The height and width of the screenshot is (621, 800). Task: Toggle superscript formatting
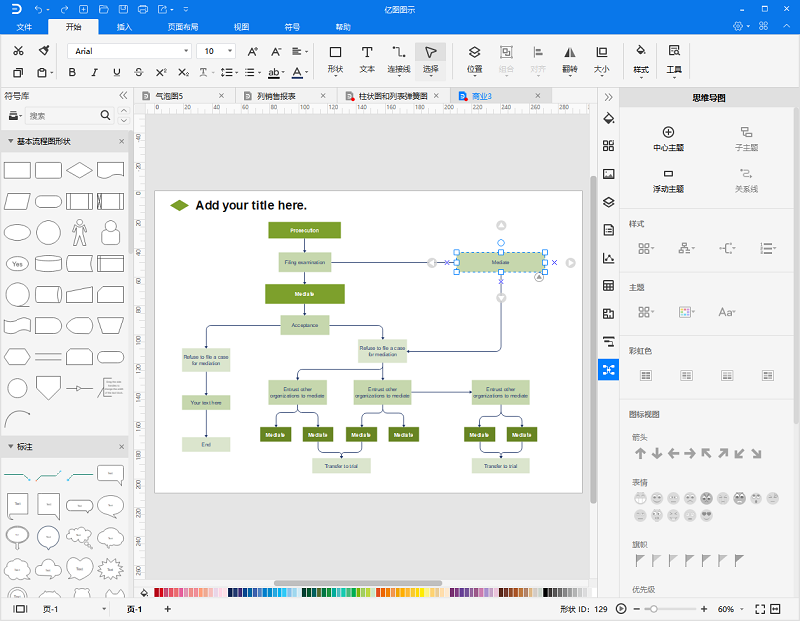pyautogui.click(x=161, y=72)
